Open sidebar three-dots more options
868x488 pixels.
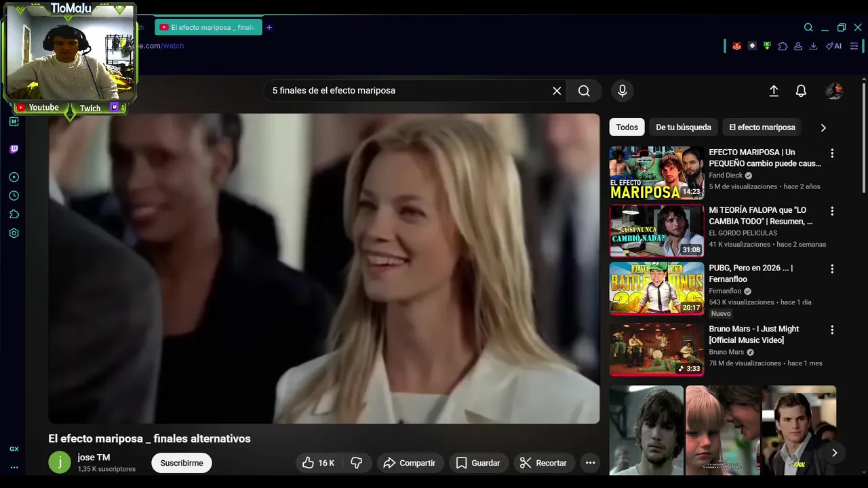(14, 468)
